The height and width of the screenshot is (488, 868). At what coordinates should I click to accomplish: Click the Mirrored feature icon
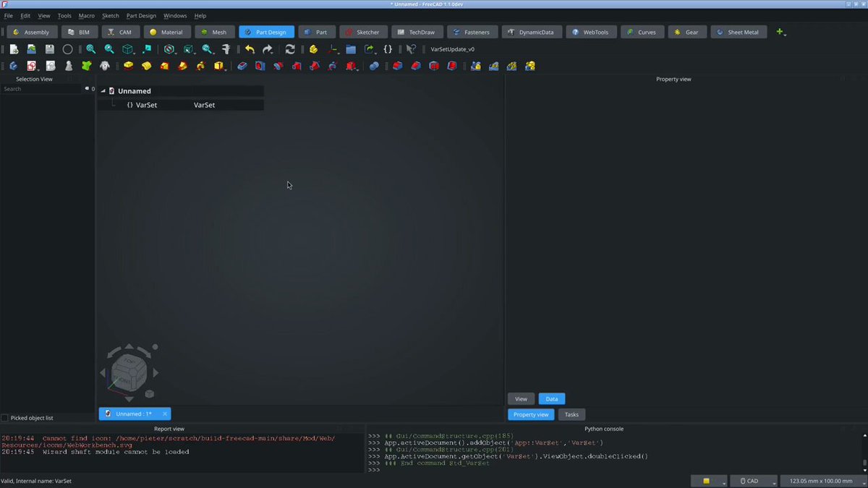click(475, 66)
